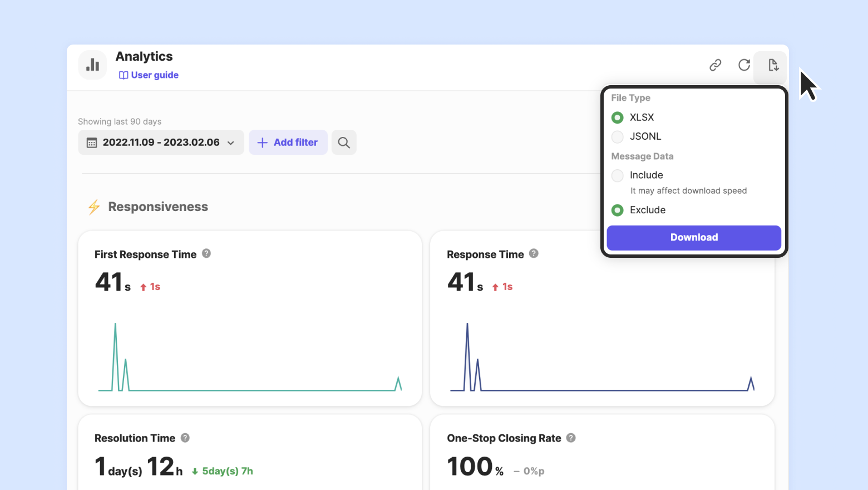Viewport: 868px width, 490px height.
Task: Click the Analytics bar chart icon
Action: coord(92,65)
